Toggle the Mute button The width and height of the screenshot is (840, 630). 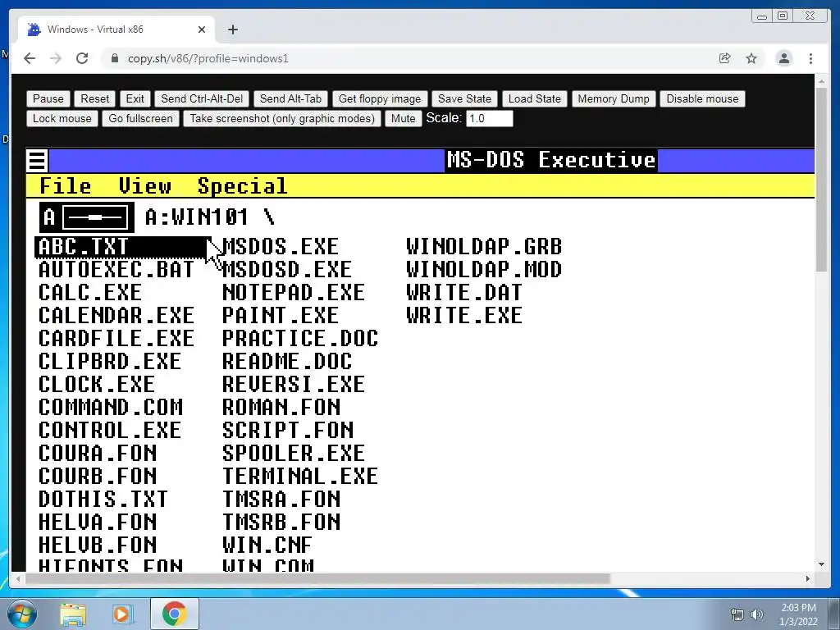point(404,118)
